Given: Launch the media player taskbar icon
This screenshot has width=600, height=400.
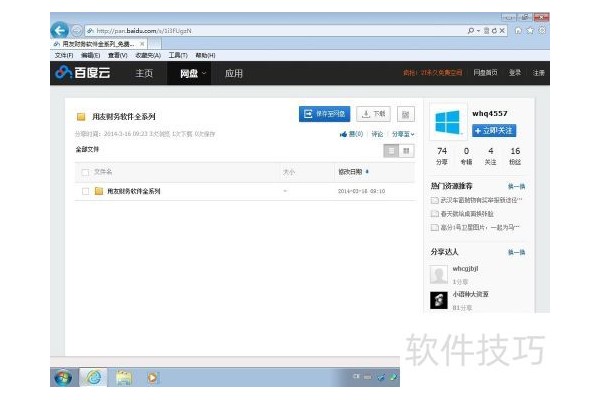Looking at the screenshot, I should pos(152,378).
